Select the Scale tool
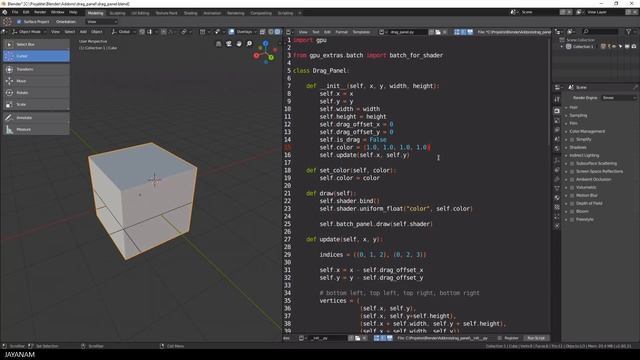640x360 pixels. pyautogui.click(x=36, y=104)
